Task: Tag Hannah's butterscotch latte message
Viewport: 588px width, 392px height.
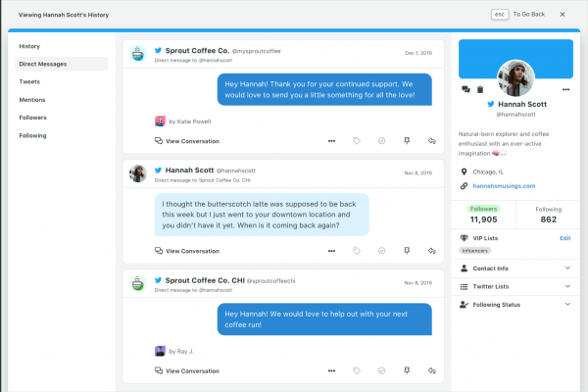Action: 357,251
